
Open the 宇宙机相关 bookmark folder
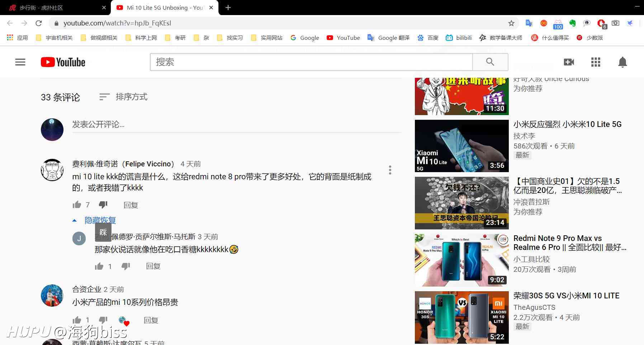pos(55,38)
